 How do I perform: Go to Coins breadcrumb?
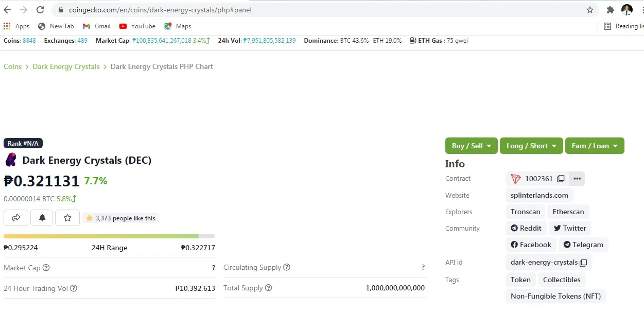click(x=13, y=66)
